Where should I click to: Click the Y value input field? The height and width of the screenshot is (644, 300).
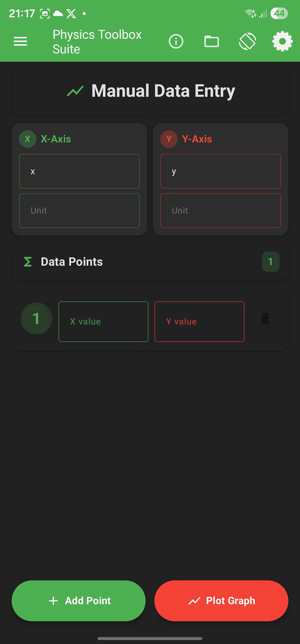coord(199,322)
